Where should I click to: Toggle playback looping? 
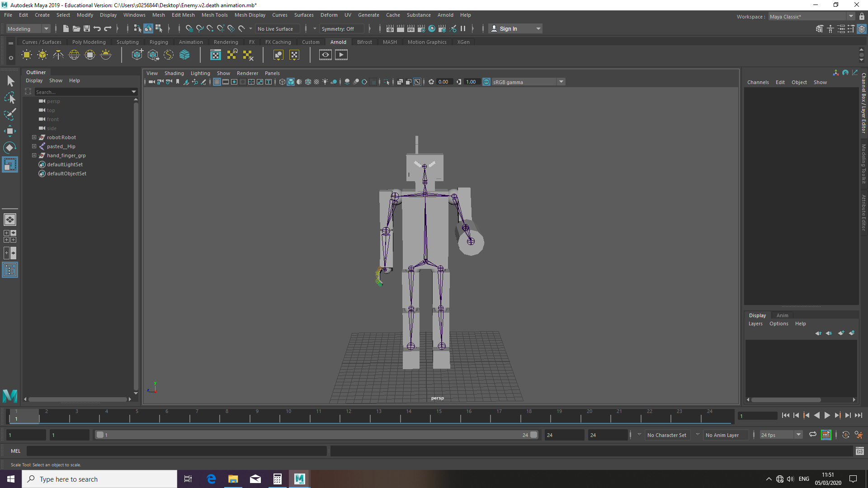(x=813, y=435)
